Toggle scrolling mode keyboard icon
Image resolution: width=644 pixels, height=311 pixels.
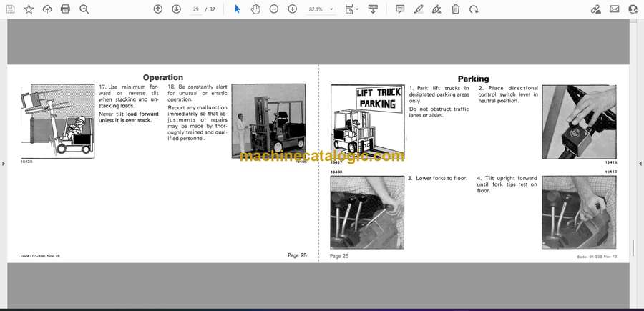tap(373, 9)
